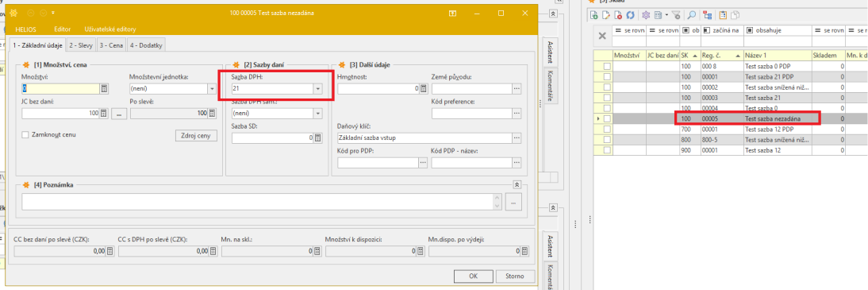
Task: Open calculator next to JC bez daní field
Action: [x=104, y=113]
